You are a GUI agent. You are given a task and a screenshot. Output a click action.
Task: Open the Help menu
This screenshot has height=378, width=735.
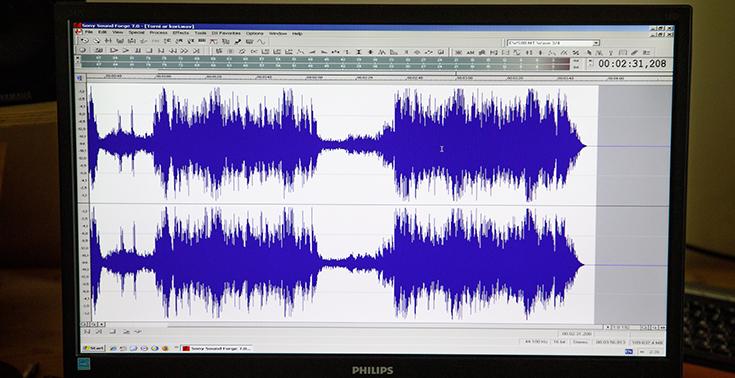[297, 33]
